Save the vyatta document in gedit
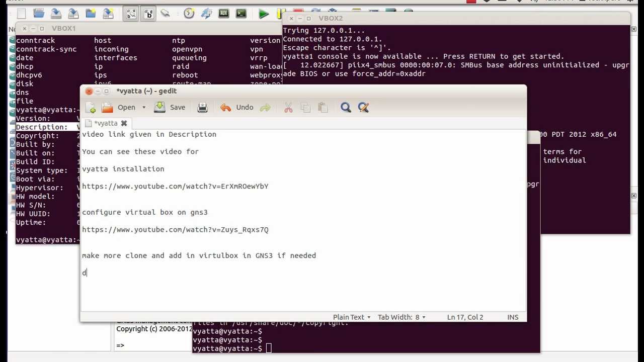The height and width of the screenshot is (362, 644). 170,108
